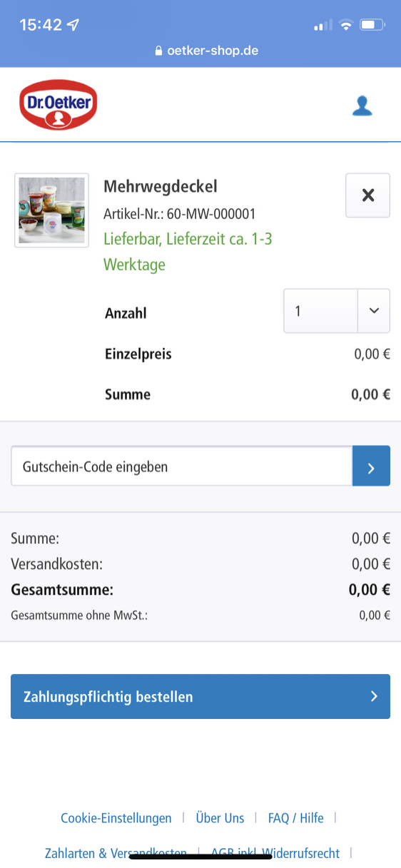This screenshot has width=401, height=868.
Task: Remove Mehrwegdeckel with the X button
Action: pyautogui.click(x=367, y=195)
